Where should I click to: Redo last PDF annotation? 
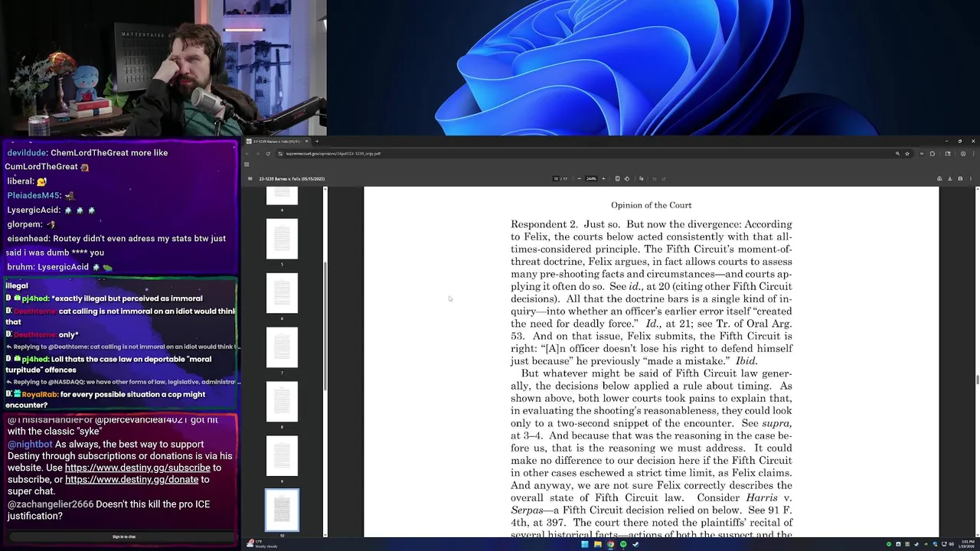(664, 179)
